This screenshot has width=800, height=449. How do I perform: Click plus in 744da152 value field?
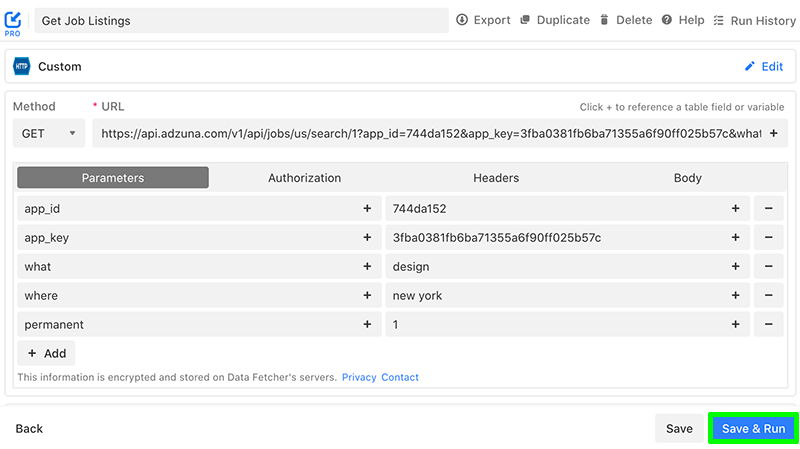(735, 208)
